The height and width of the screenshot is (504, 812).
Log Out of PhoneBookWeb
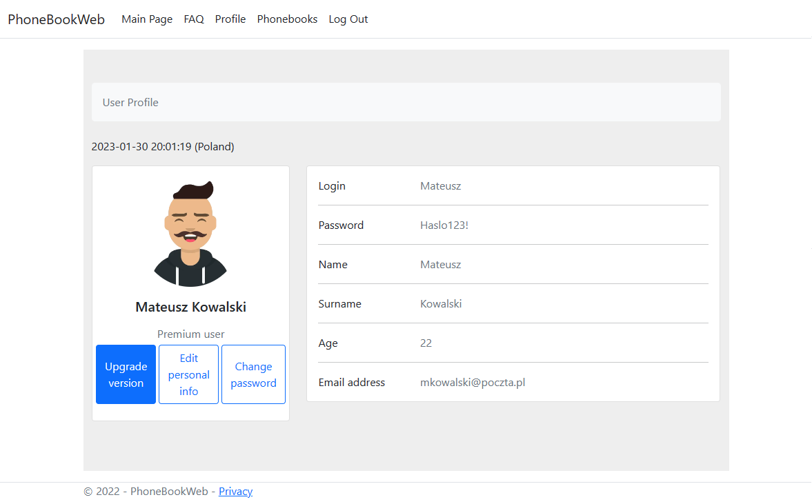pos(348,19)
